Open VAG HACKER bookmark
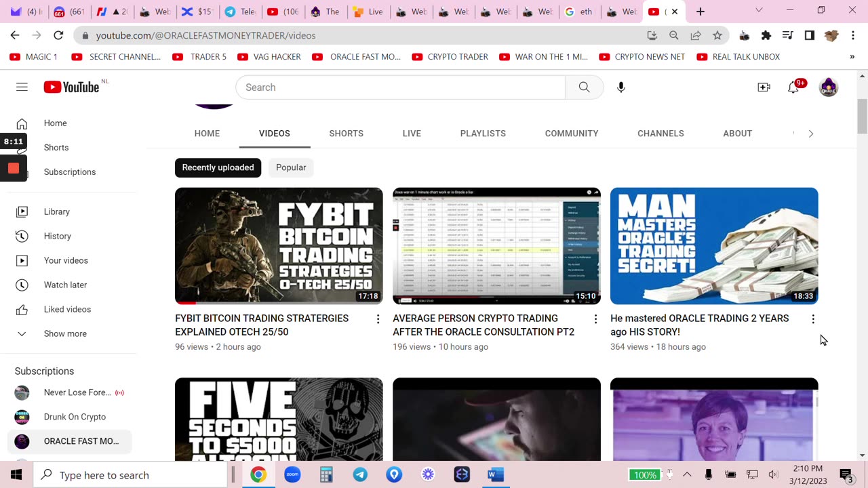This screenshot has width=868, height=488. tap(269, 57)
